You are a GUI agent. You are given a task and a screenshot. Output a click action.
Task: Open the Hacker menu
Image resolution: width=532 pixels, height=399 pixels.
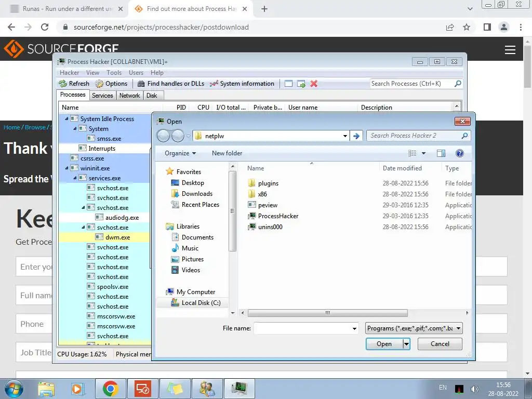[69, 73]
